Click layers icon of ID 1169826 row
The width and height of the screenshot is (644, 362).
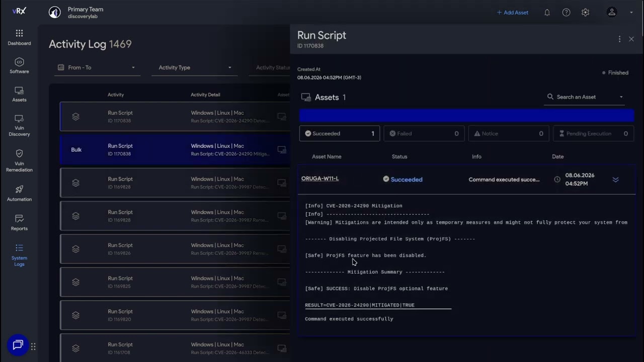click(x=75, y=249)
